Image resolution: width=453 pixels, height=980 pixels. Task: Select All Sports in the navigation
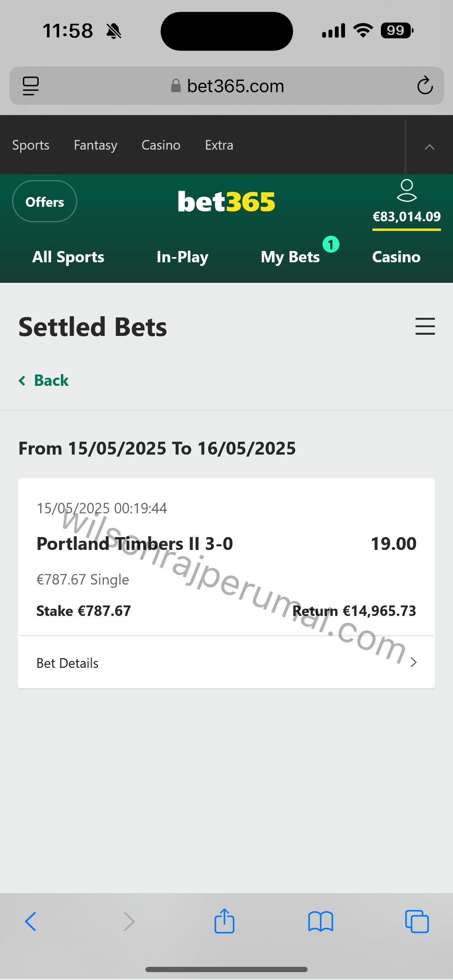(68, 257)
